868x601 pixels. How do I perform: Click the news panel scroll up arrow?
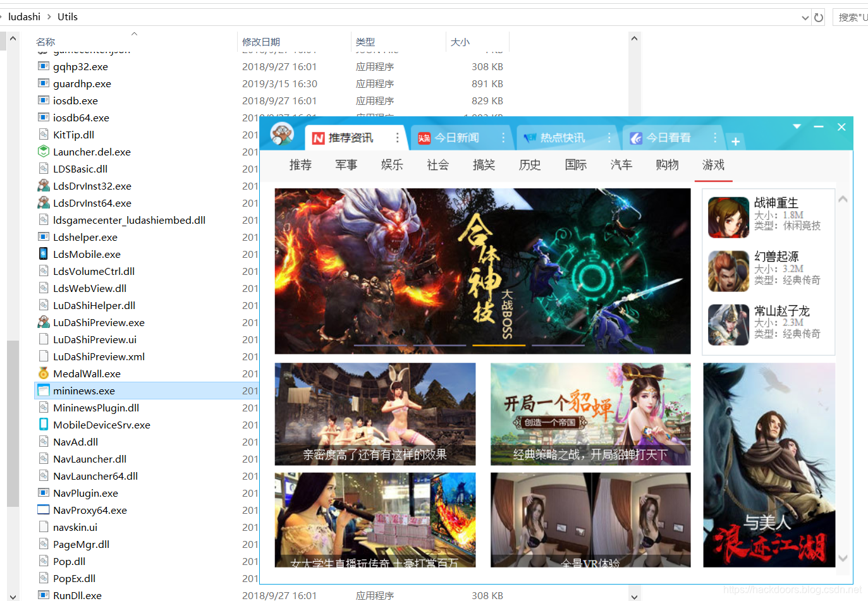click(x=843, y=199)
